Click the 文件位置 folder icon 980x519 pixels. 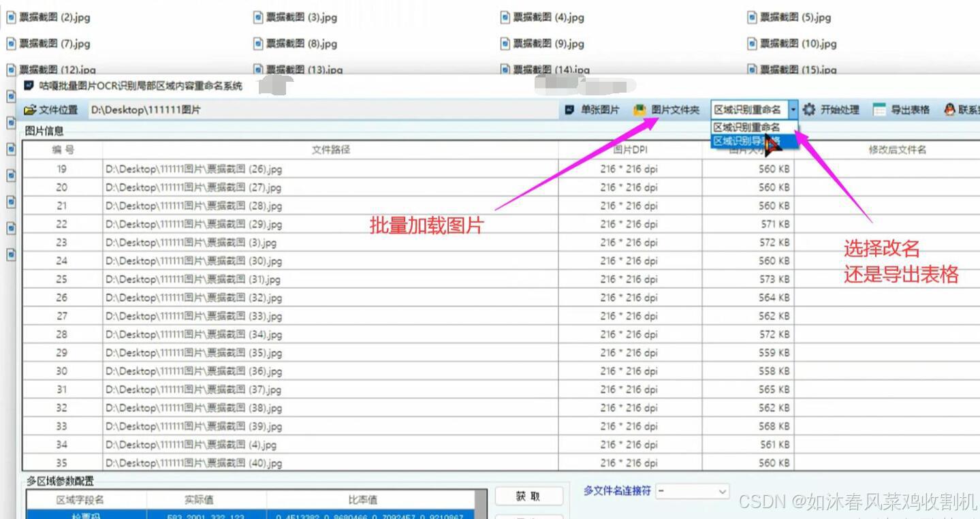click(x=29, y=110)
